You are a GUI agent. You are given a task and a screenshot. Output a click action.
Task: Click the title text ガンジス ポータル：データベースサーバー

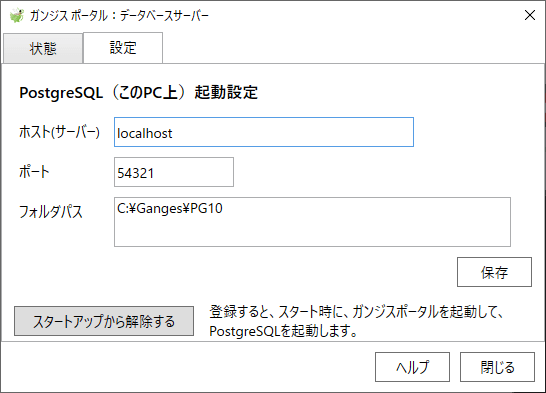[x=119, y=16]
